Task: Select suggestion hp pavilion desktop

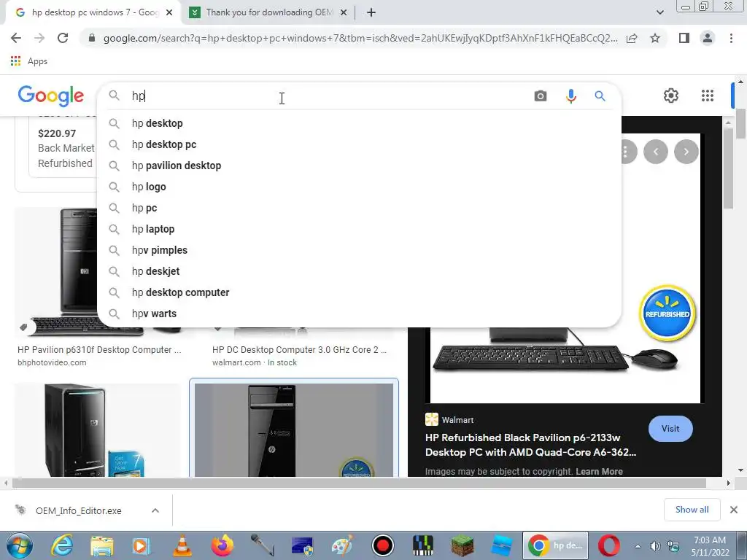Action: point(359,166)
